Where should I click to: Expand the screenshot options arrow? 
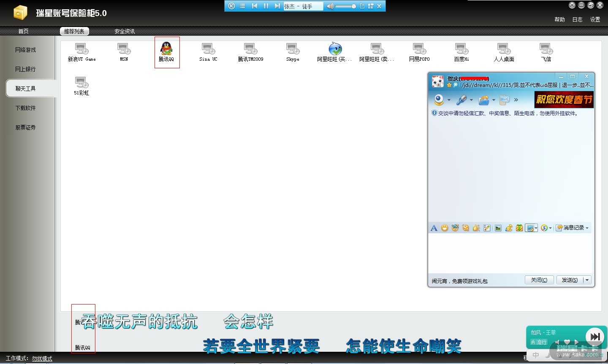tap(536, 228)
